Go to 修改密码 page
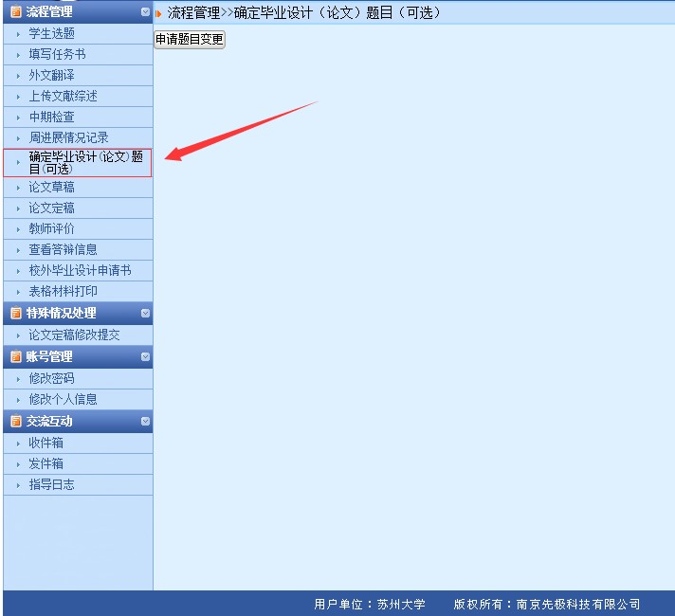The image size is (675, 616). click(78, 379)
